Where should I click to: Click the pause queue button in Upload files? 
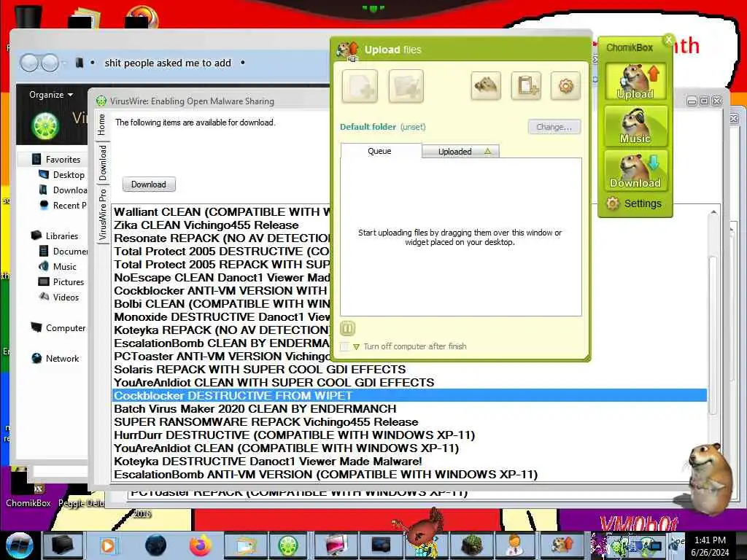[x=348, y=328]
